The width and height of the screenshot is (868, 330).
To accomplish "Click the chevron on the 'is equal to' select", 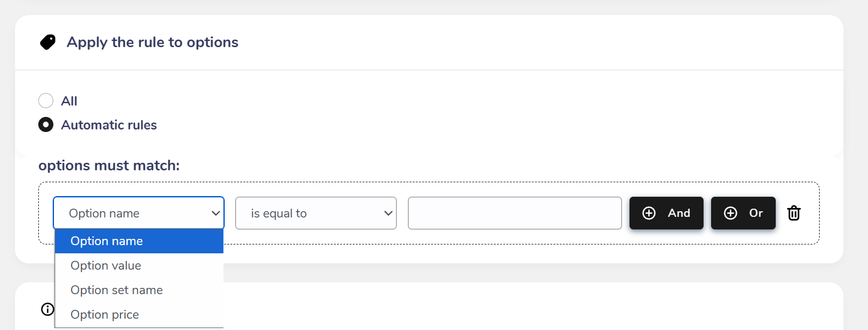I will point(387,213).
